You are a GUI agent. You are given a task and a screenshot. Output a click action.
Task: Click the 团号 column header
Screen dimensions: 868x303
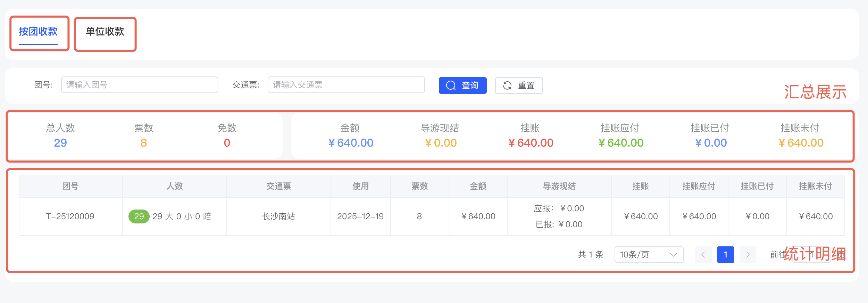[70, 187]
